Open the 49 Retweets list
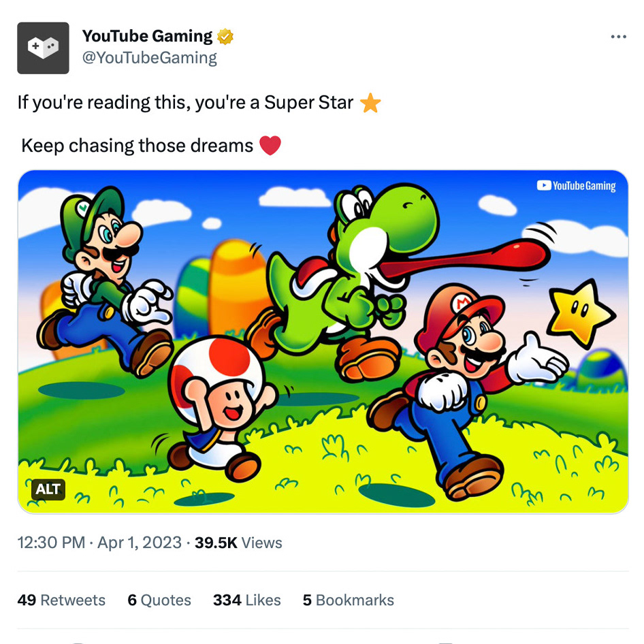Screen dimensions: 644x644 (61, 600)
